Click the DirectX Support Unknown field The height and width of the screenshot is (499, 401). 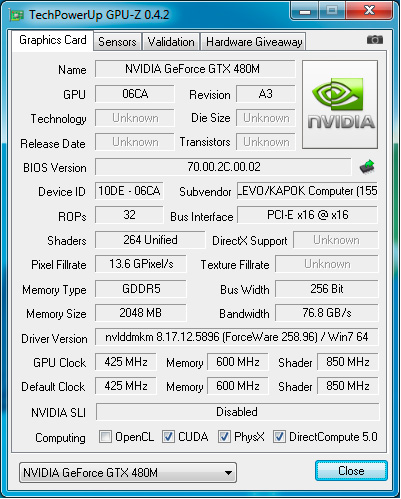336,240
